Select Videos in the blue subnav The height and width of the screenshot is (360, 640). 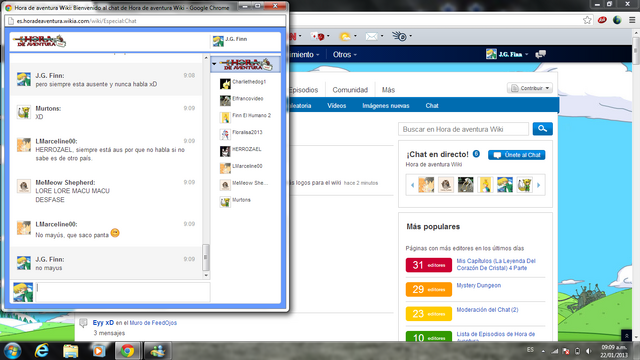click(336, 106)
